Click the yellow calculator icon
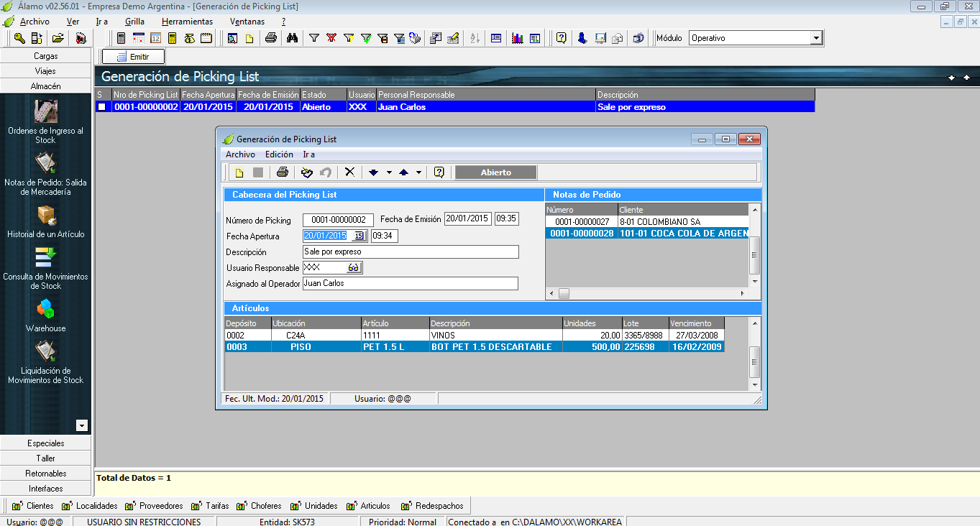This screenshot has height=526, width=980. 173,38
